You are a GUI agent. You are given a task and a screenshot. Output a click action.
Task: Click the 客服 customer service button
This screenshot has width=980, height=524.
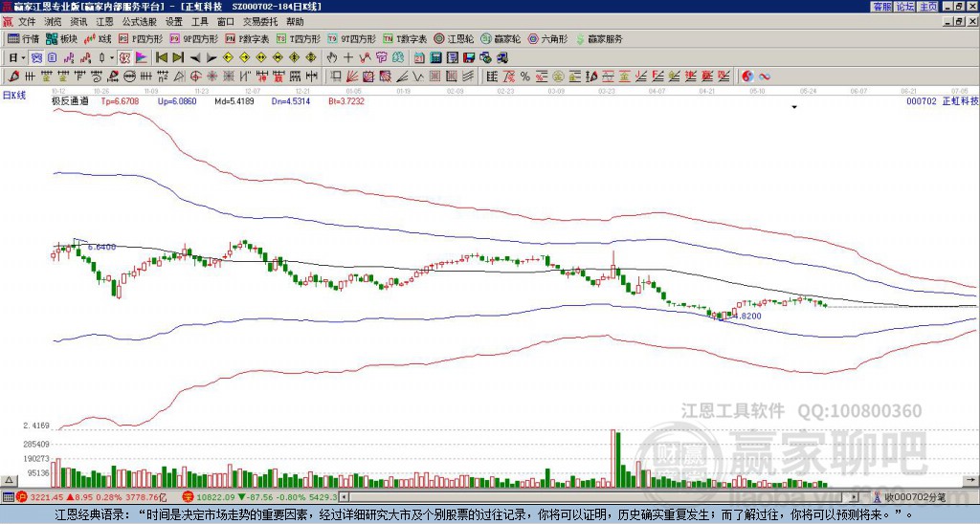[x=881, y=7]
